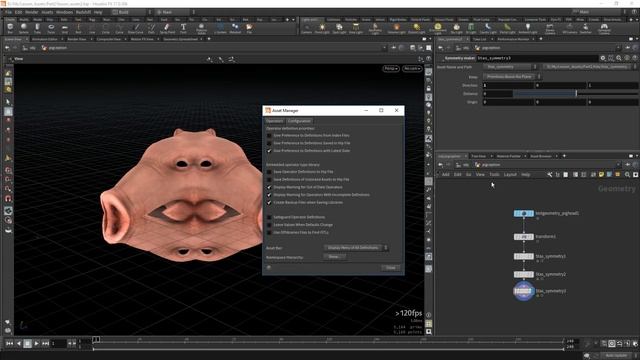This screenshot has width=640, height=360.
Task: Open the Windows menu
Action: 64,12
